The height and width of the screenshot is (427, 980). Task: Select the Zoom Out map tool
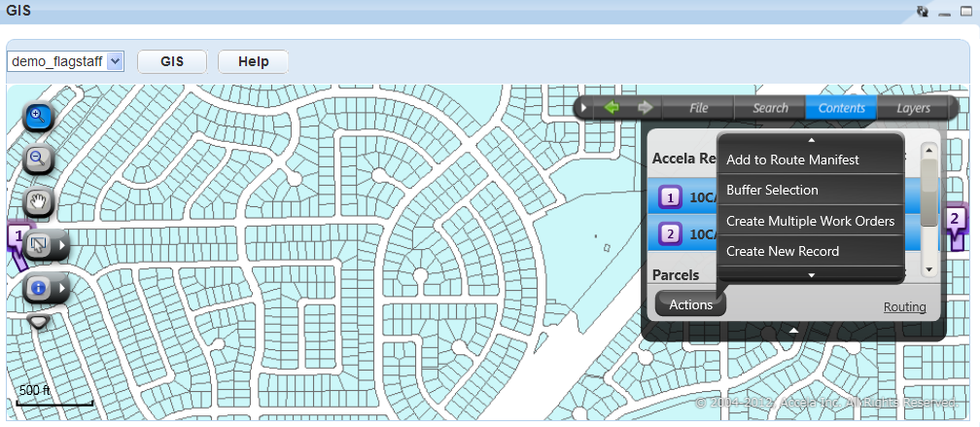[38, 160]
